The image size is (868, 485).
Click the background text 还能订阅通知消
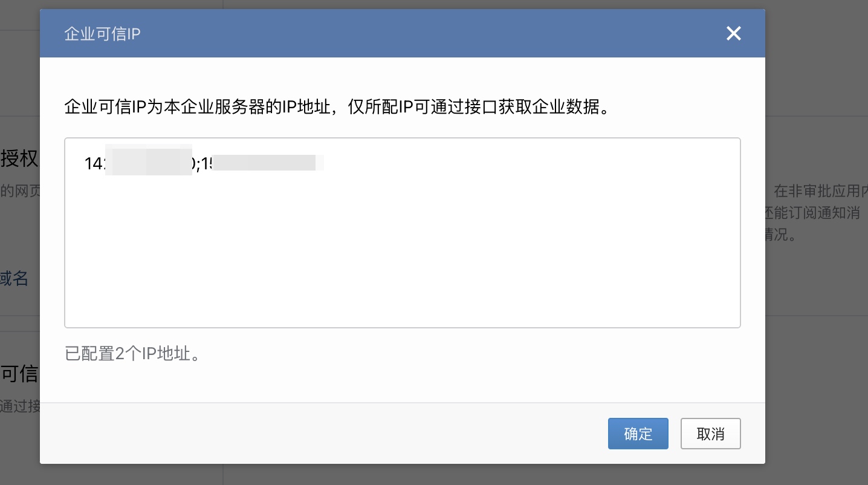812,213
